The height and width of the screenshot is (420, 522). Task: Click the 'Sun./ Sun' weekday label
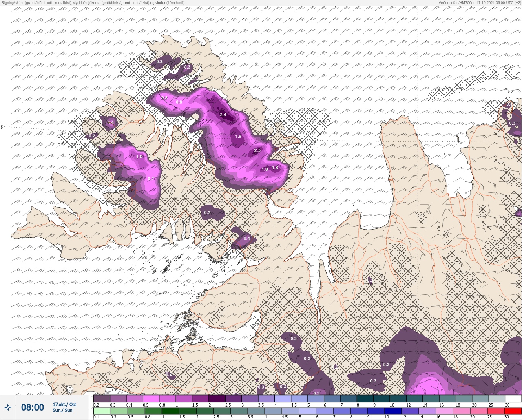point(62,410)
